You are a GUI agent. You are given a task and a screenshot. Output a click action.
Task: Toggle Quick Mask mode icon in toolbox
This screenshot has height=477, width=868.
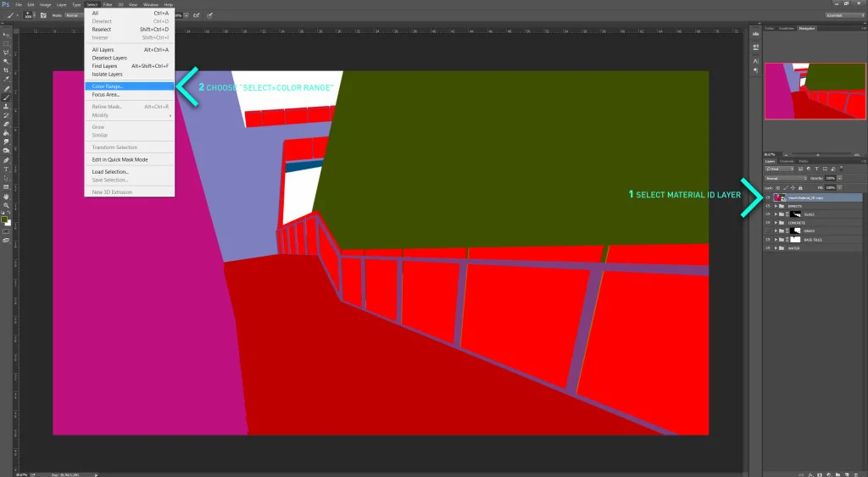pos(6,232)
